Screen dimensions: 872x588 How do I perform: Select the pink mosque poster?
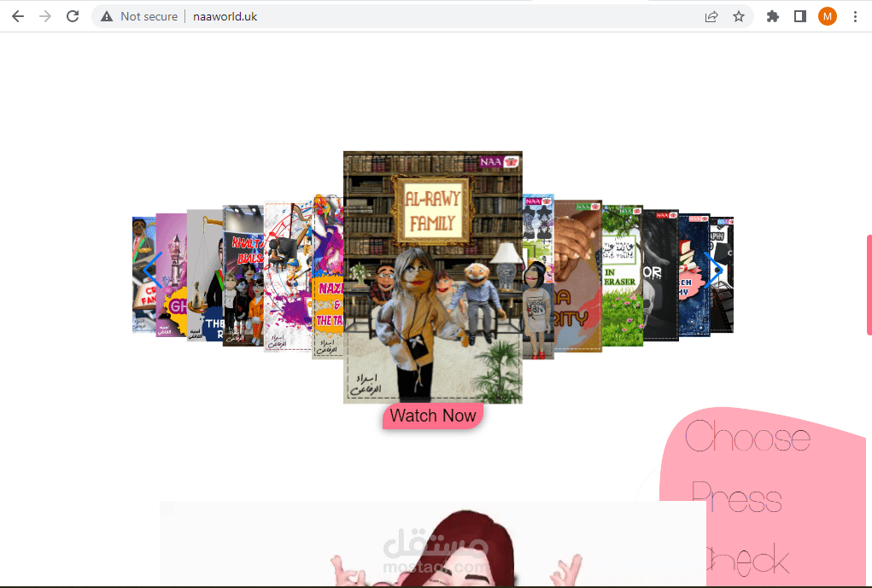click(172, 275)
